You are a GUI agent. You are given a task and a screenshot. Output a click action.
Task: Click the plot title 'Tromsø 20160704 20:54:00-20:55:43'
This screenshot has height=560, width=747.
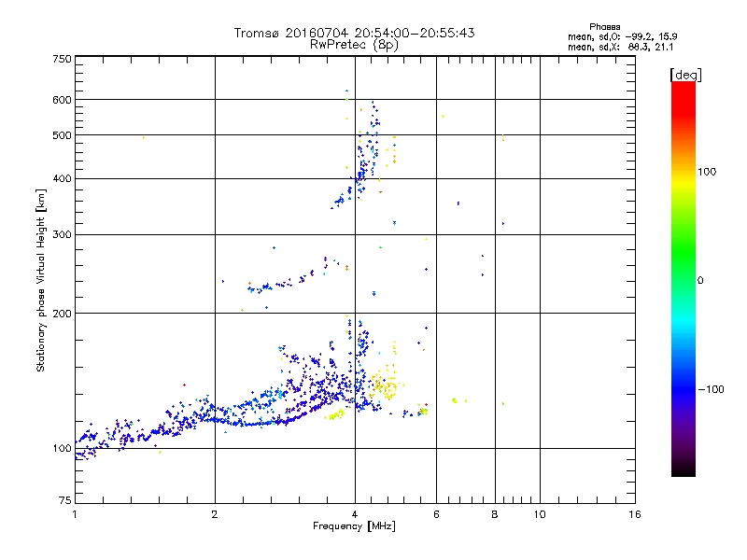354,33
